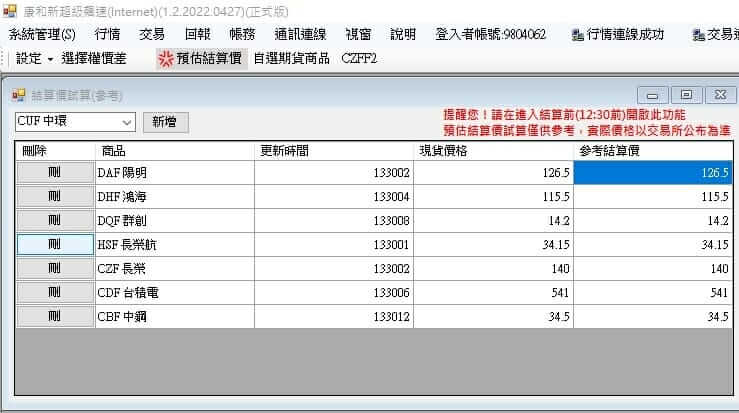Viewport: 739px width, 413px height.
Task: Delete the CBF 中鋼 row
Action: (55, 316)
